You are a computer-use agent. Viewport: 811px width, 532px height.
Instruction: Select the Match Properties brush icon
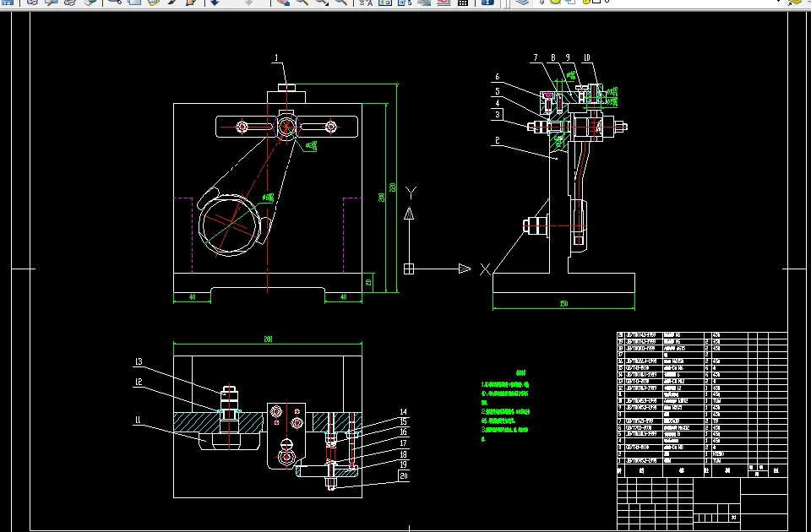coord(172,3)
